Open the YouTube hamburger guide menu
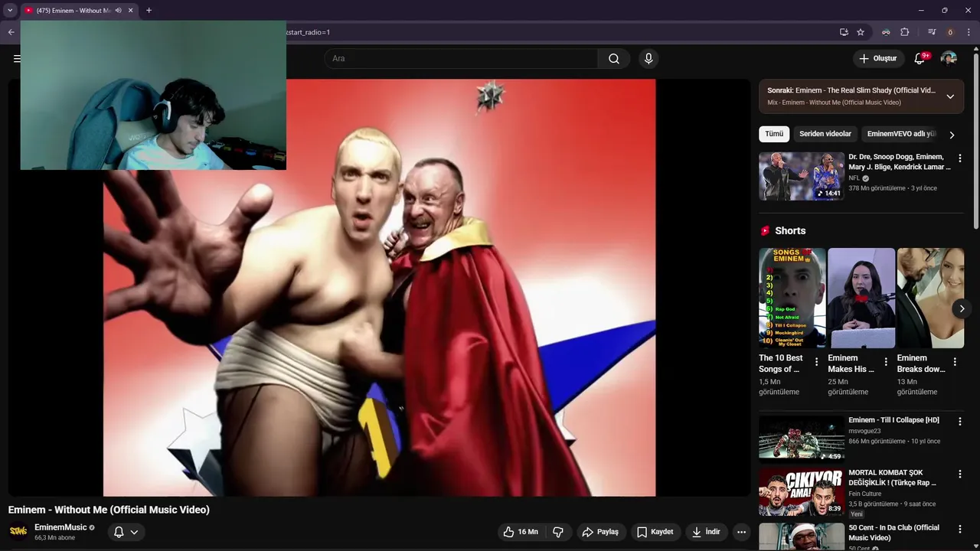Screen dimensions: 980x551 16,59
